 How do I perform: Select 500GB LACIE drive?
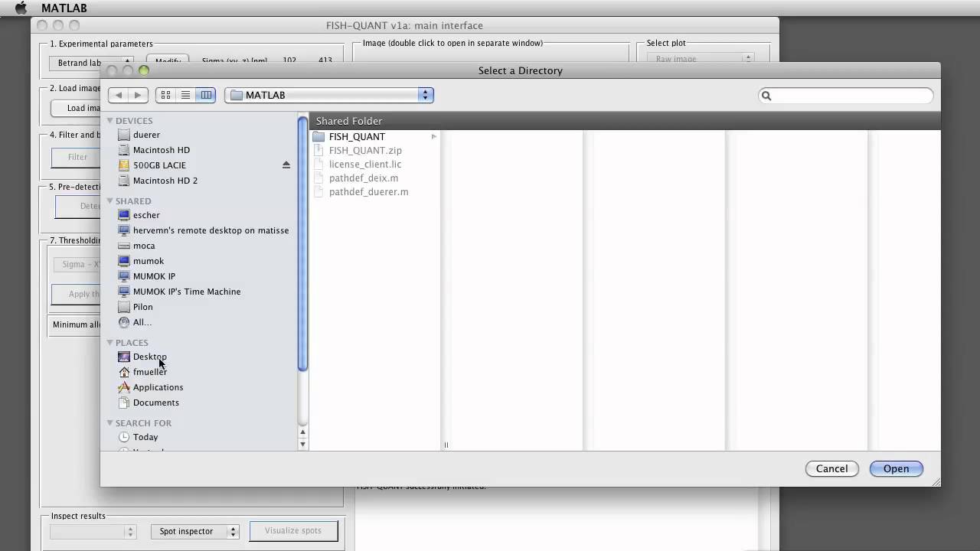click(x=159, y=165)
